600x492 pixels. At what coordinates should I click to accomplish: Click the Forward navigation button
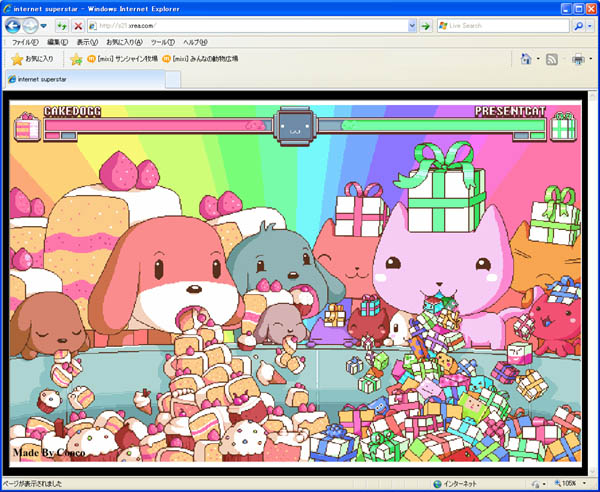(30, 26)
